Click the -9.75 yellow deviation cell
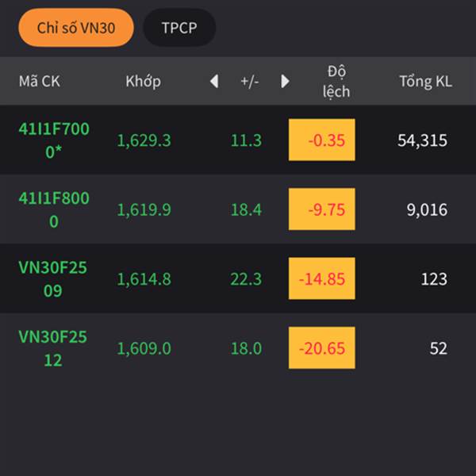Screen dimensions: 476x476 coord(322,209)
